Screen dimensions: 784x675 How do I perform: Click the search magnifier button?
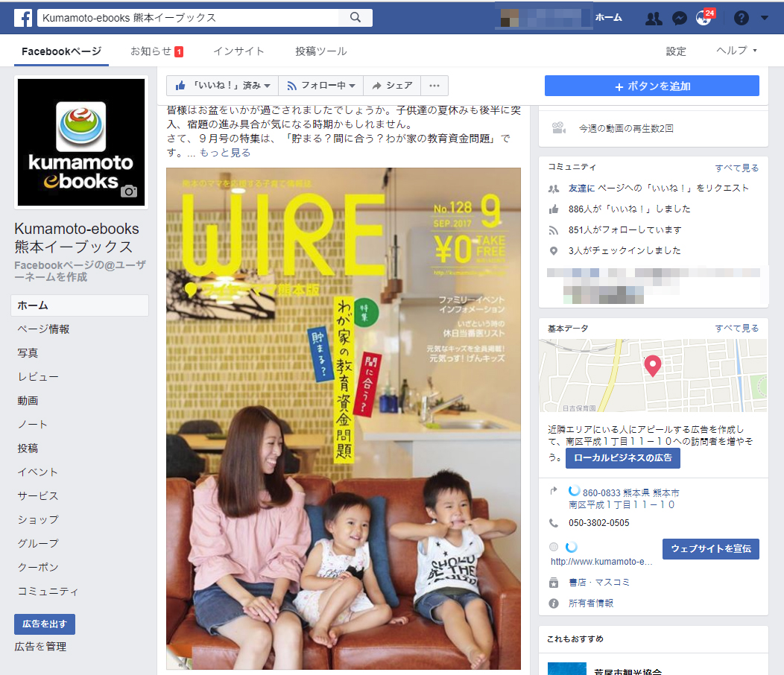click(x=355, y=18)
